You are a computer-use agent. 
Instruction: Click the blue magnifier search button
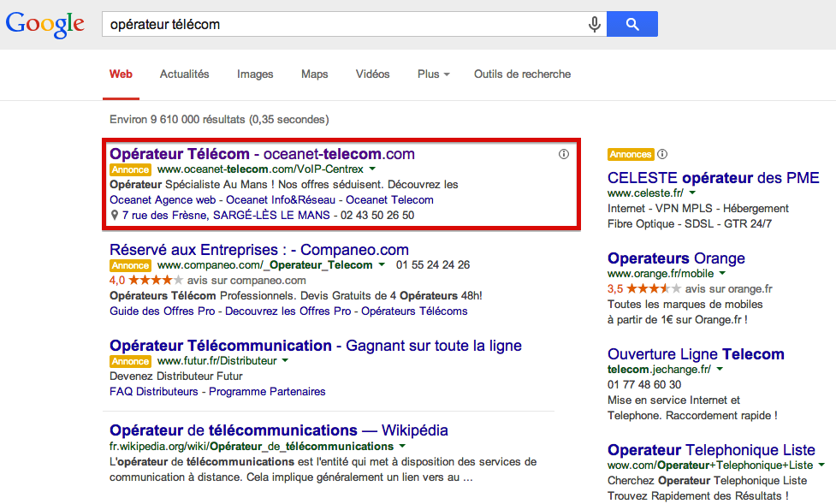pyautogui.click(x=632, y=24)
